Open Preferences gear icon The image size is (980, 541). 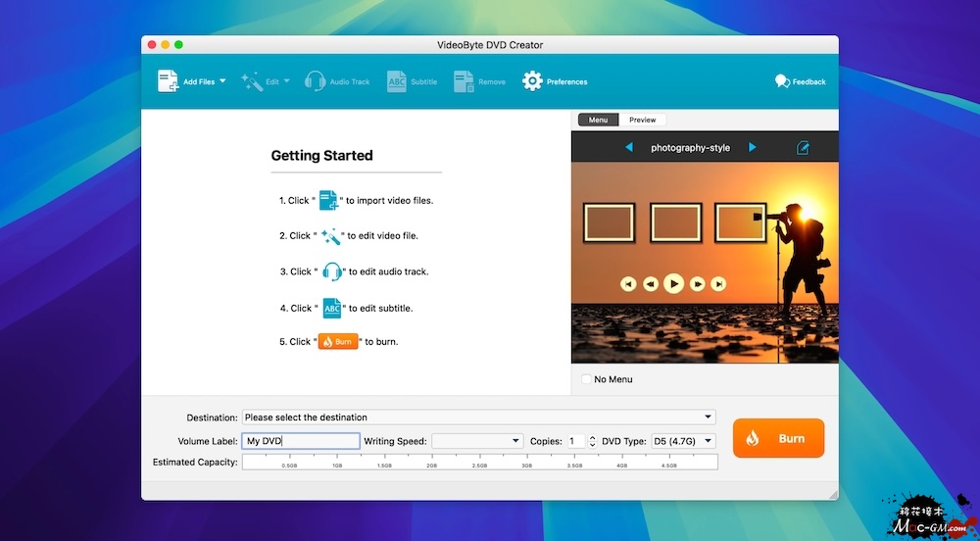532,81
